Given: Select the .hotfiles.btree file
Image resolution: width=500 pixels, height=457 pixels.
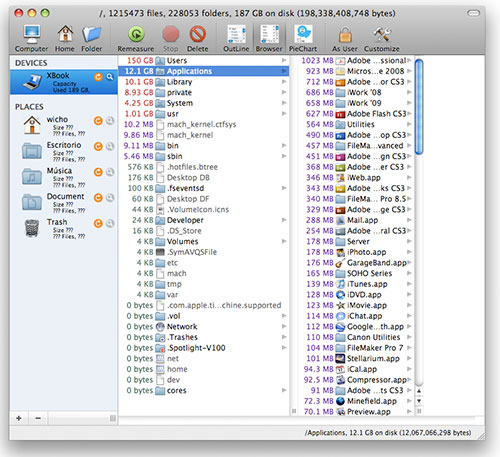Looking at the screenshot, I should click(204, 167).
